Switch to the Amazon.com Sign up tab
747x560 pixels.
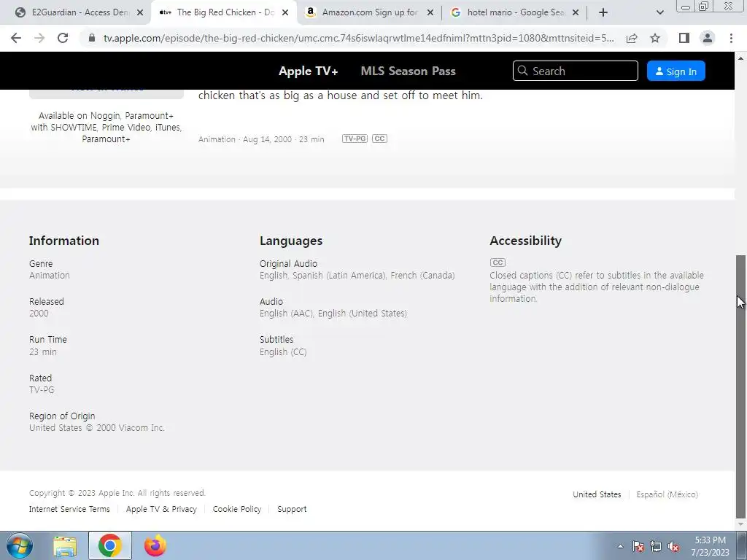click(x=370, y=12)
